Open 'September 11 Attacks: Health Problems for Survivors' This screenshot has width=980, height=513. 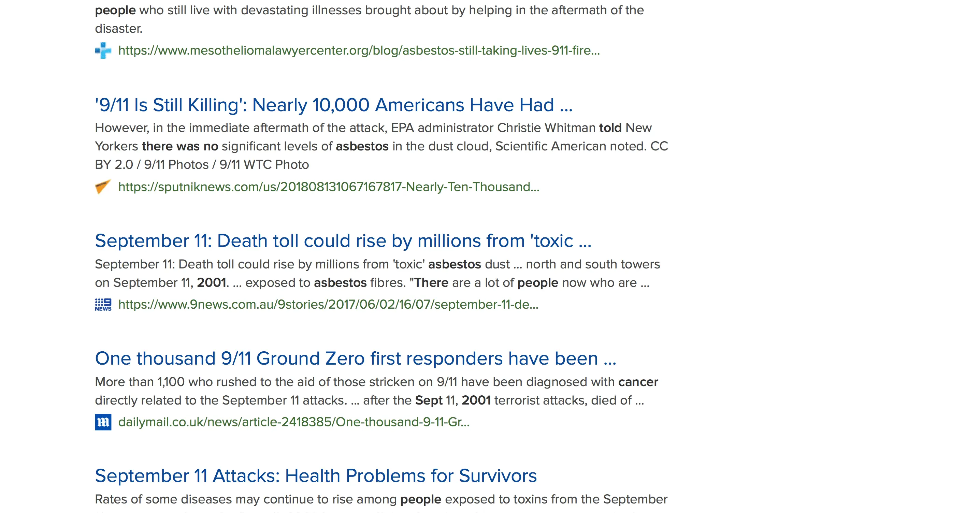315,476
